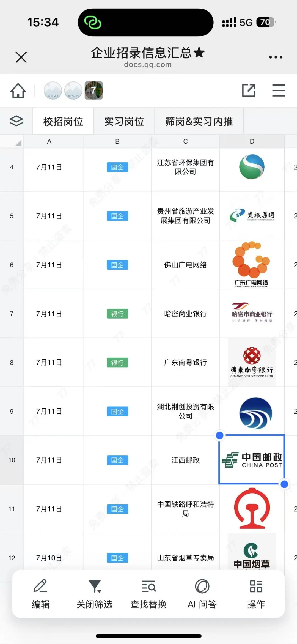This screenshot has width=297, height=644.
Task: Click the 哈密商业银行 cell
Action: pos(185,314)
